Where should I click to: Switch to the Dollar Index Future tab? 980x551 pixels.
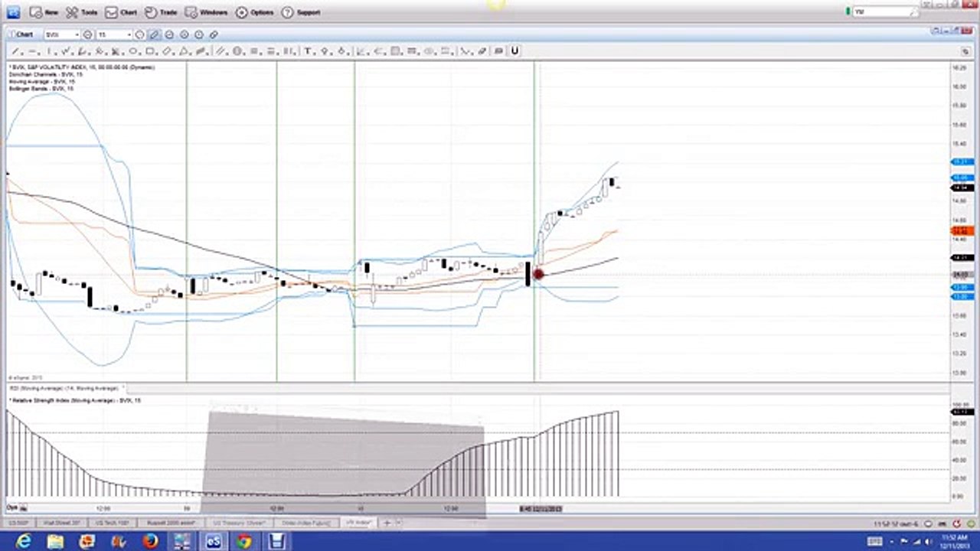tap(305, 523)
